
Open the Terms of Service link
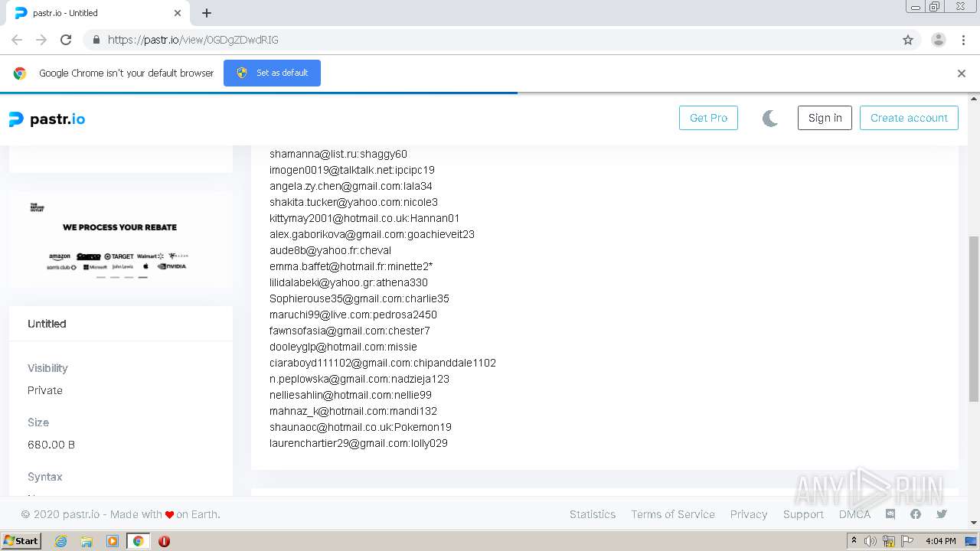(673, 514)
